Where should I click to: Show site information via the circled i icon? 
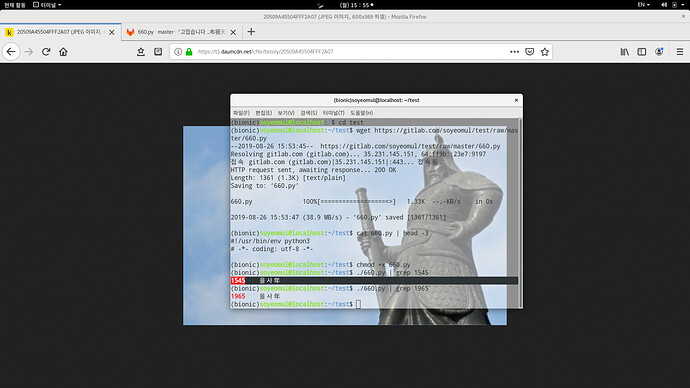click(178, 52)
